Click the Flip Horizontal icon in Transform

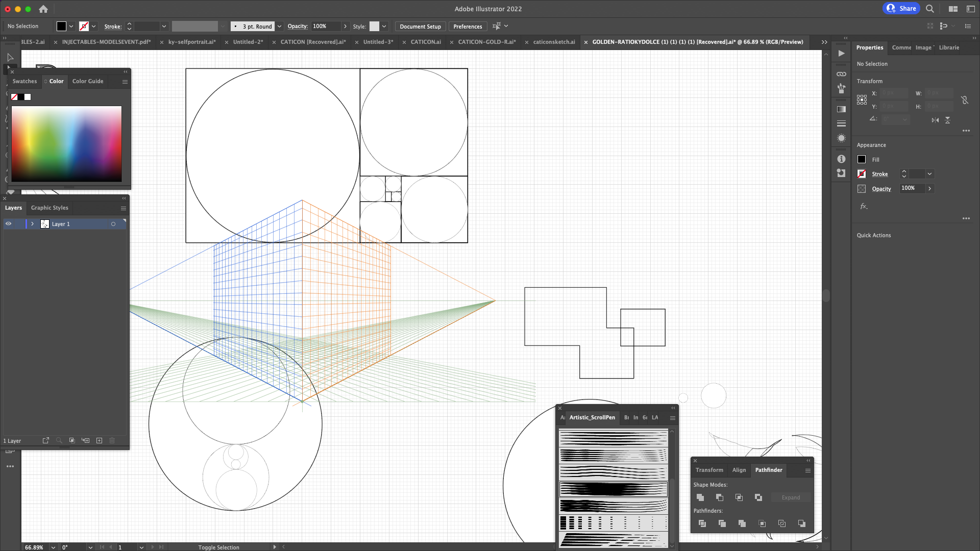[935, 120]
